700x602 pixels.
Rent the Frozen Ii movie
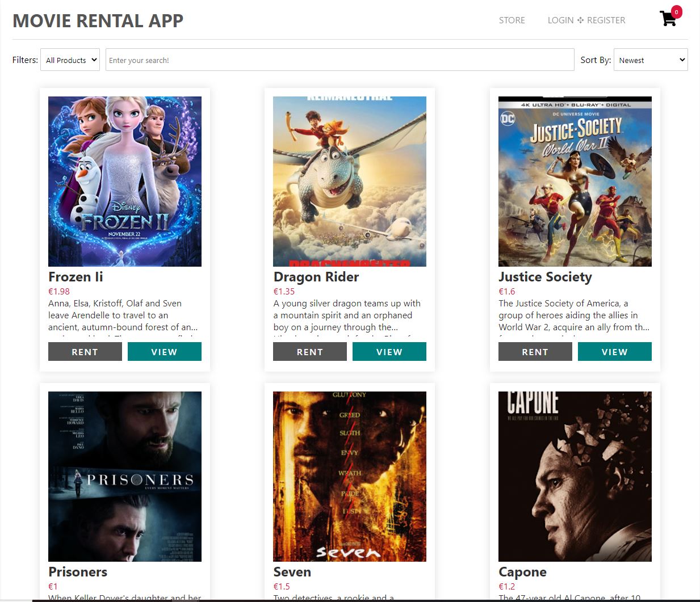coord(85,351)
